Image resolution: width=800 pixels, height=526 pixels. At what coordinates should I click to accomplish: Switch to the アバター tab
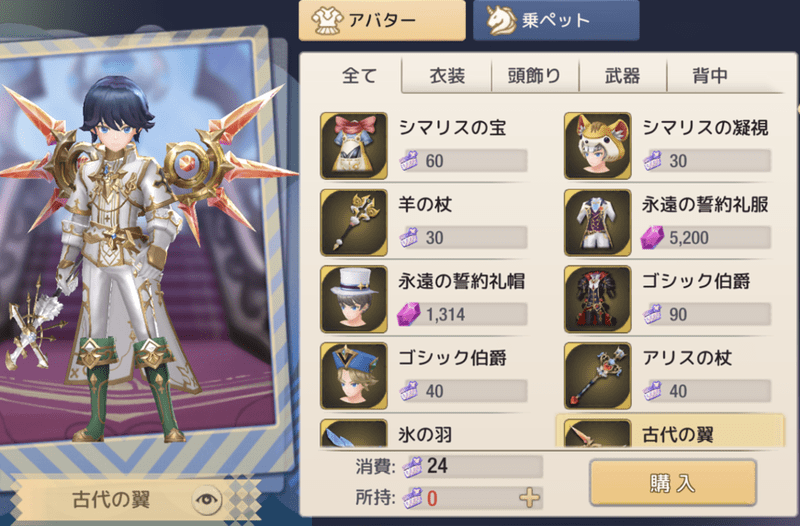coord(382,20)
